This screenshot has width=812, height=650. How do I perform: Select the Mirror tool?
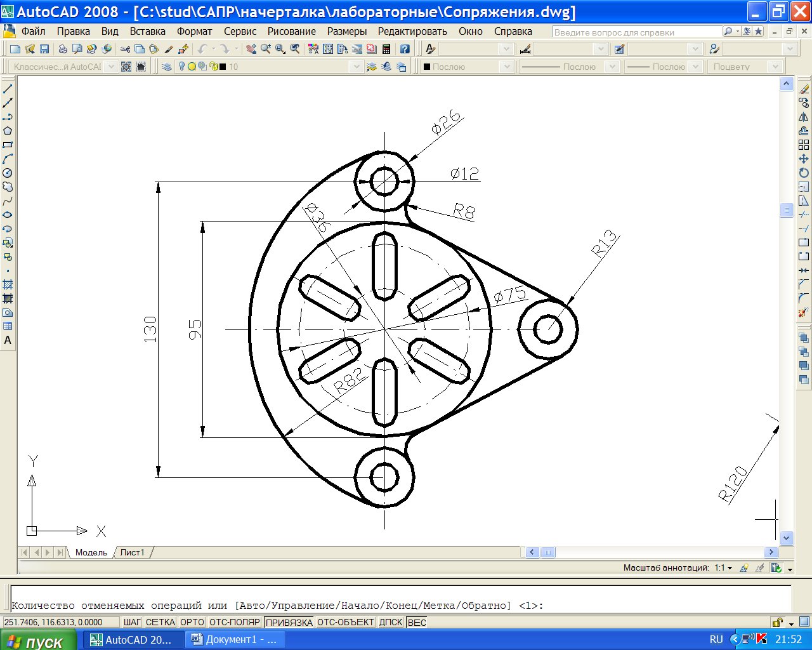(x=804, y=117)
